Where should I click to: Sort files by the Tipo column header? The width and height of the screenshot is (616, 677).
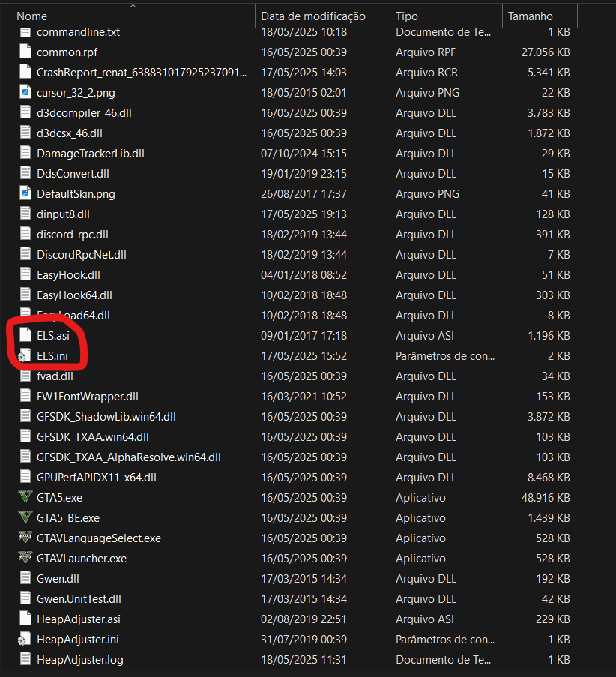(407, 16)
